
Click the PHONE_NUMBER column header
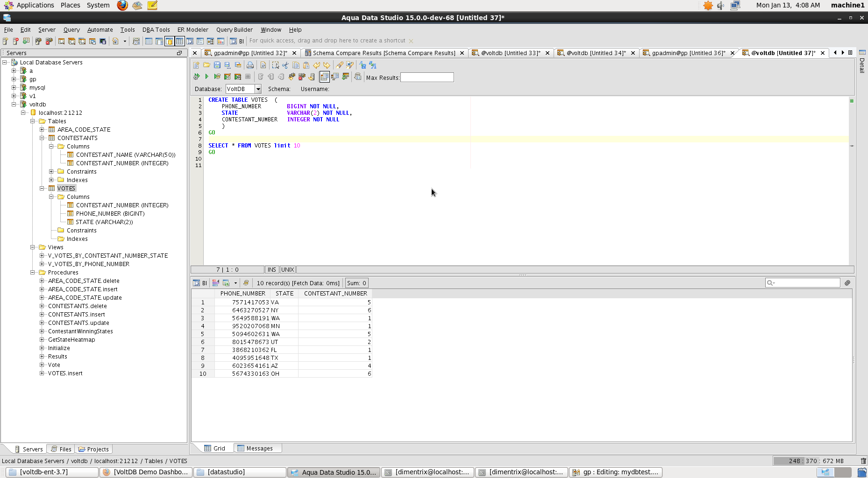pyautogui.click(x=242, y=294)
